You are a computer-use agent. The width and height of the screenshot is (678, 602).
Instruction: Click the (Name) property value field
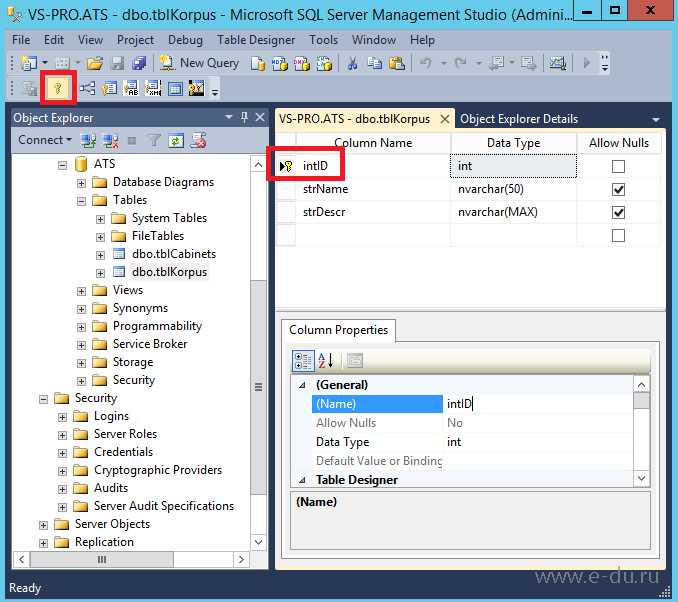point(538,404)
